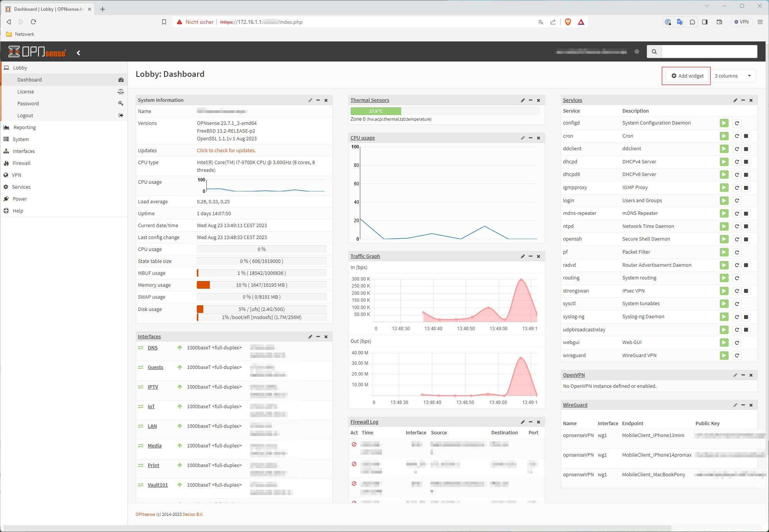Remove the System Information widget
The height and width of the screenshot is (532, 769).
click(x=326, y=100)
